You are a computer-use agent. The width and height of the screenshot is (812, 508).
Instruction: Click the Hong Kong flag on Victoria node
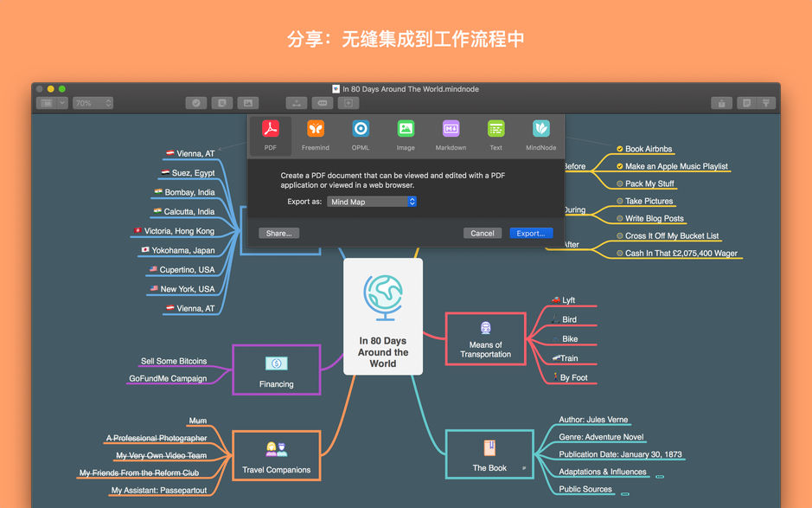coord(137,230)
